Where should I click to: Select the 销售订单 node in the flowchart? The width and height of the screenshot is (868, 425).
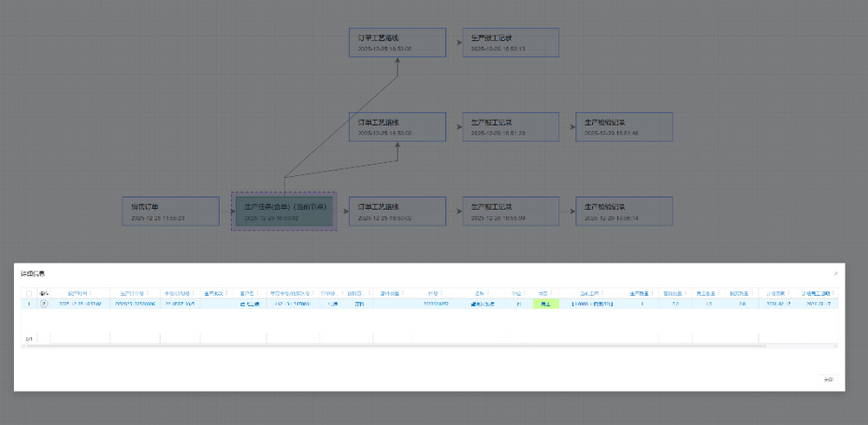pos(170,212)
